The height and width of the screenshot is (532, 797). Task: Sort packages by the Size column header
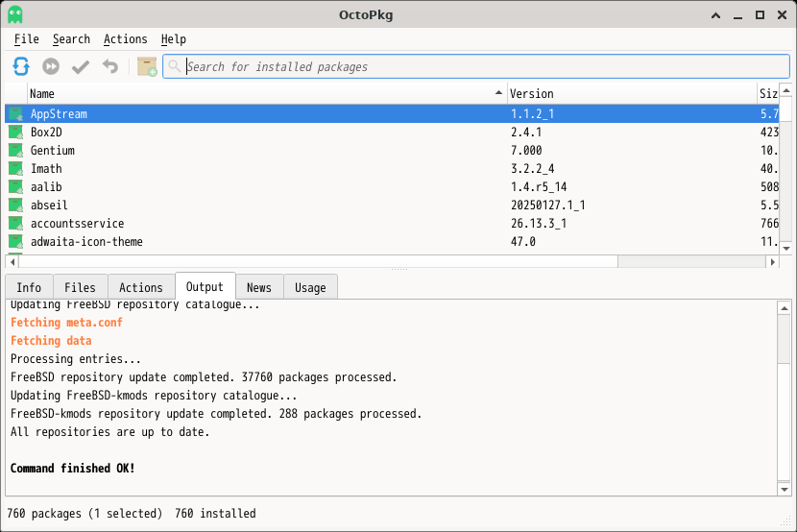[768, 93]
